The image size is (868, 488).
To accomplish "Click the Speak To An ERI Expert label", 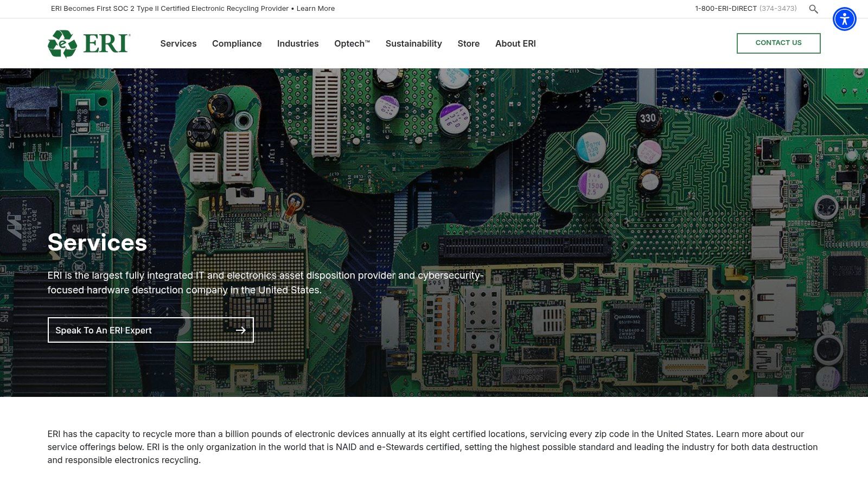I will 104,330.
